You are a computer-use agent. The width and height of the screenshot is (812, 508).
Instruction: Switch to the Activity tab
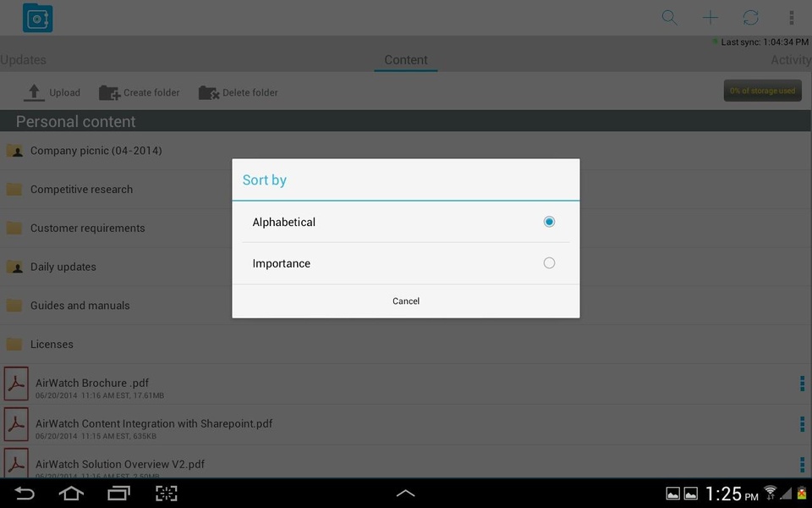pyautogui.click(x=791, y=60)
